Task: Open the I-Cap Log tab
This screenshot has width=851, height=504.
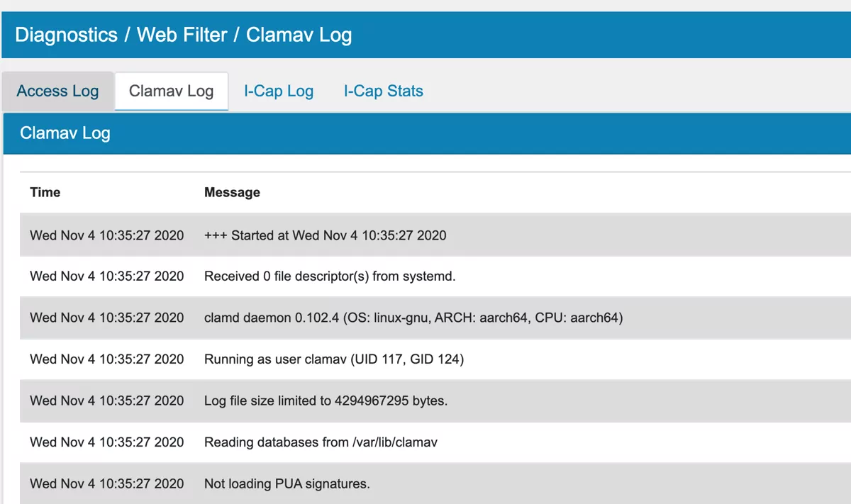Action: click(x=278, y=91)
